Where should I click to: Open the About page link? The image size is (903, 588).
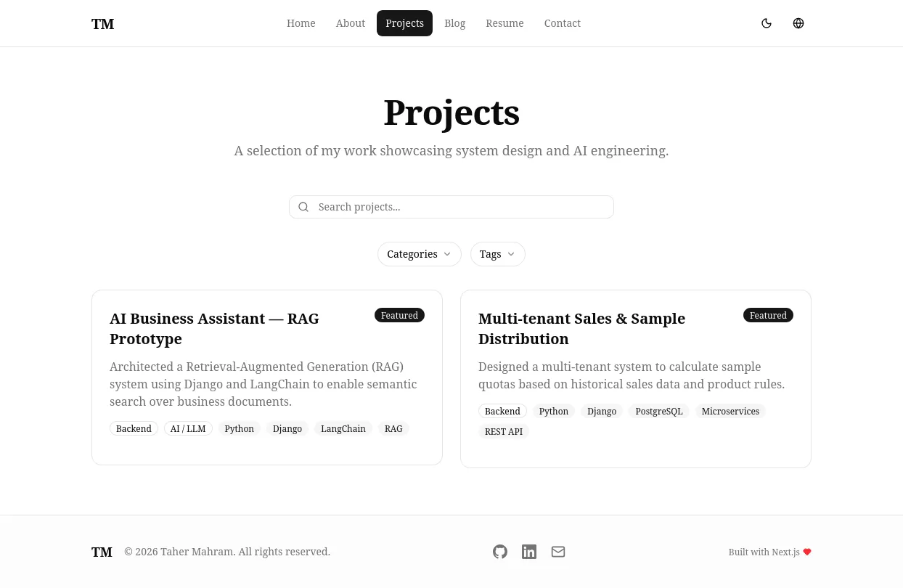tap(351, 23)
